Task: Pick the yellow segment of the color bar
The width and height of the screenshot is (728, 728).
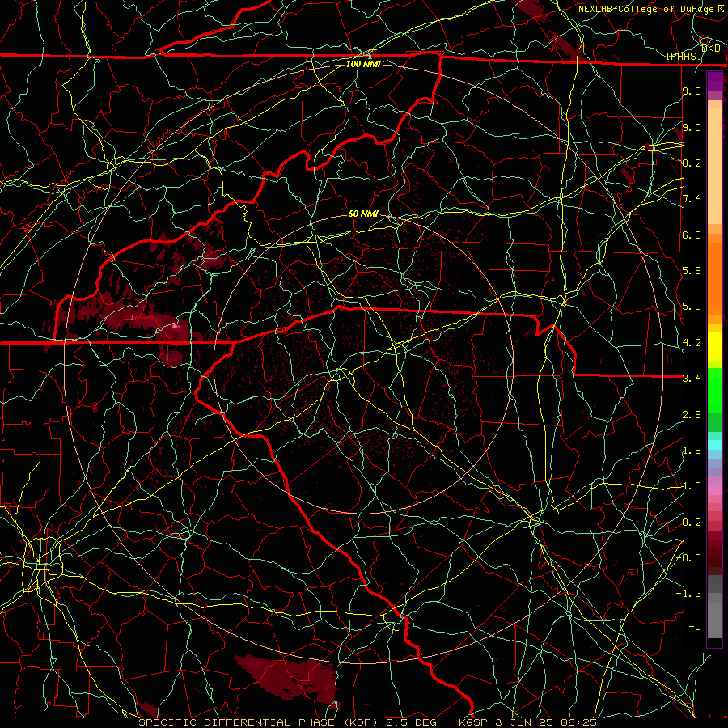Action: [x=714, y=346]
